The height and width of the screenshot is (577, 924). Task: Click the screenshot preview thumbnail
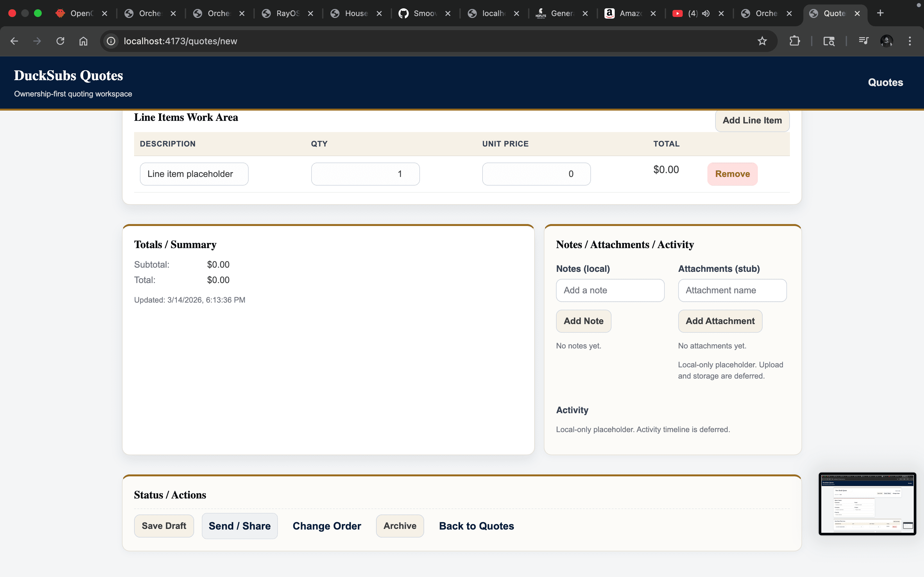point(867,504)
